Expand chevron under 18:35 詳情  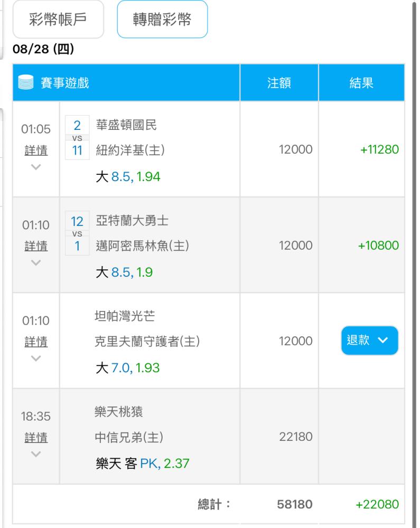(36, 454)
